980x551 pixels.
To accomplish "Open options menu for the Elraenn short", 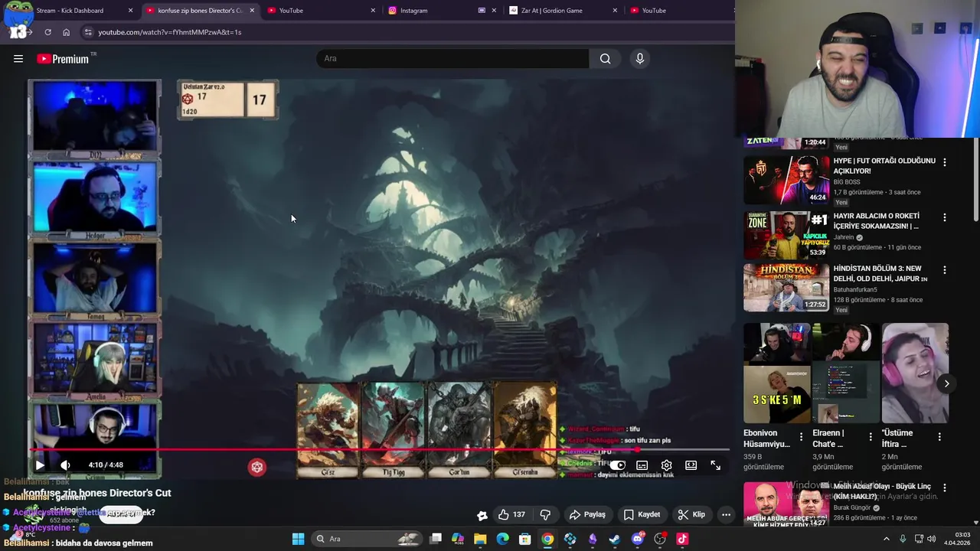I will [870, 437].
